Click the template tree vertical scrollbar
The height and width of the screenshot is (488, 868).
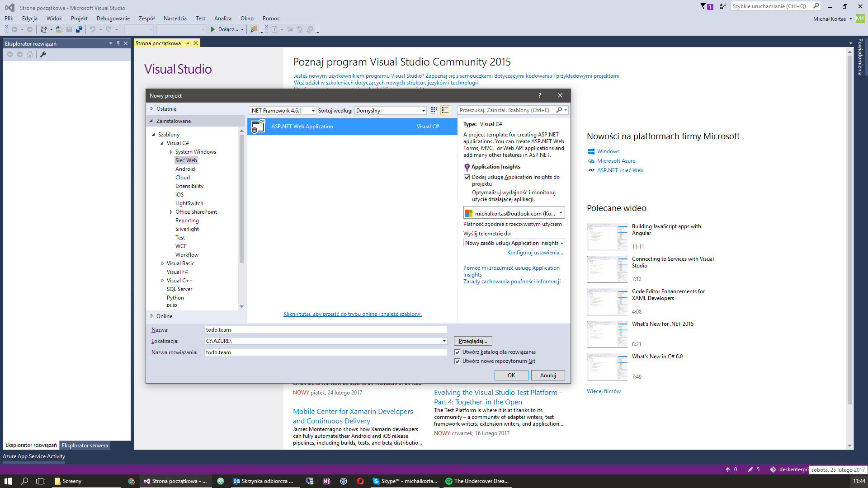tap(241, 199)
